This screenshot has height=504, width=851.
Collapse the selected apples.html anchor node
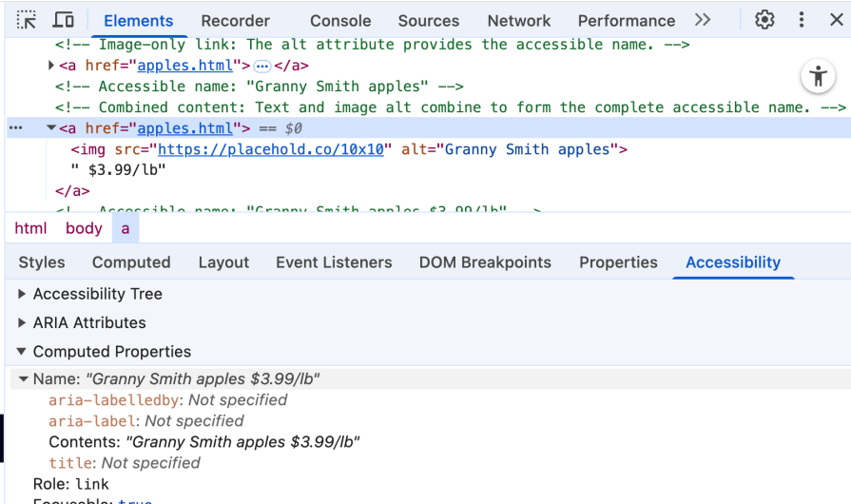pyautogui.click(x=51, y=128)
